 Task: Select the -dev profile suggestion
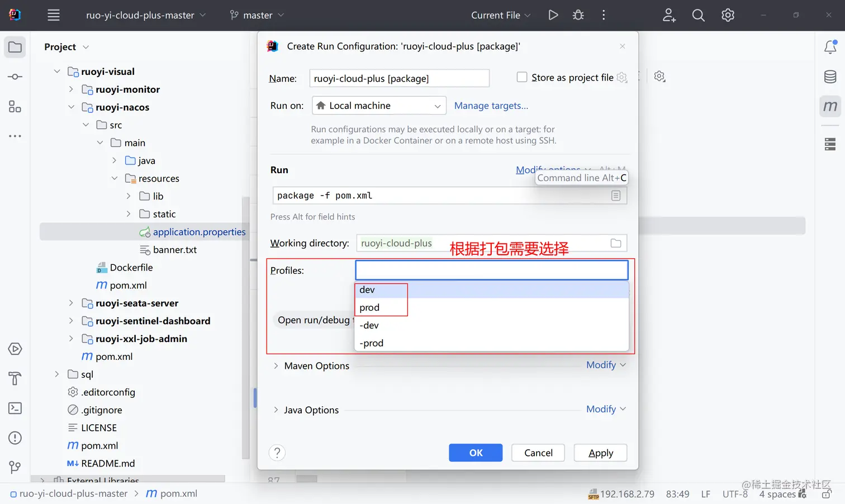(x=492, y=325)
